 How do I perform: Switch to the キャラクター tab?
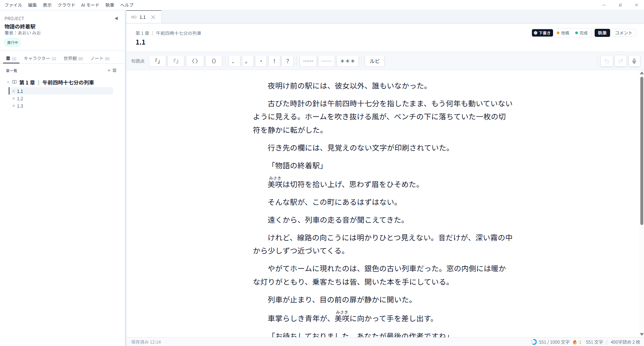point(40,58)
